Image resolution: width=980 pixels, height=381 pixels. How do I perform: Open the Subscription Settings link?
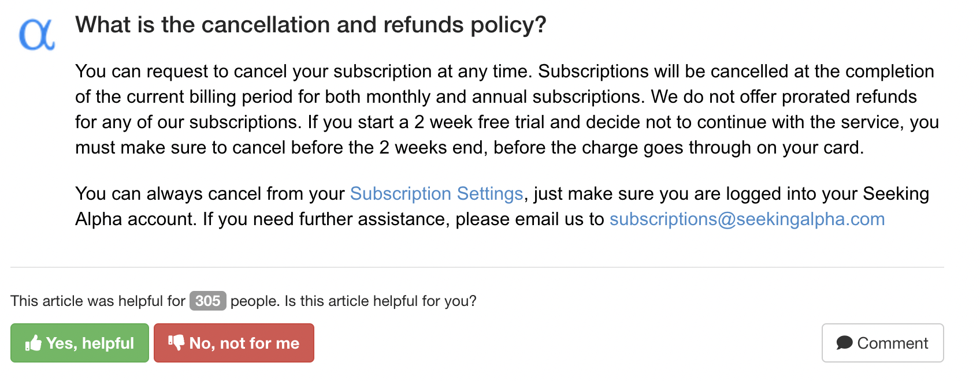coord(436,193)
